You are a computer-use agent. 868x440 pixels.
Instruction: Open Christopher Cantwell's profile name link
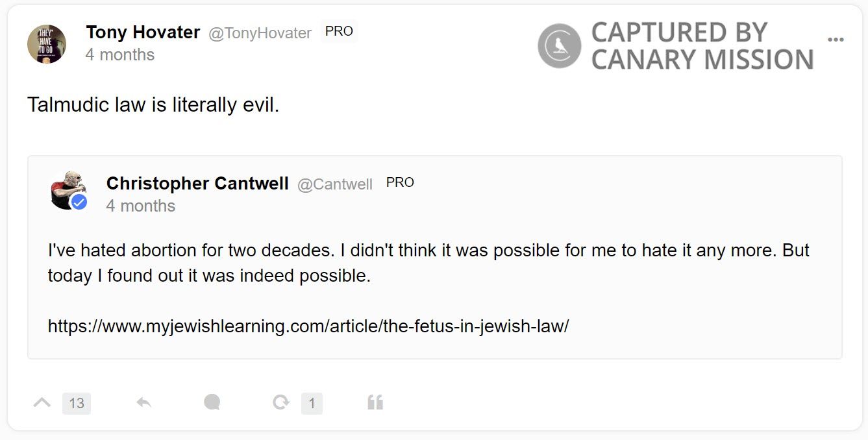[x=197, y=184]
